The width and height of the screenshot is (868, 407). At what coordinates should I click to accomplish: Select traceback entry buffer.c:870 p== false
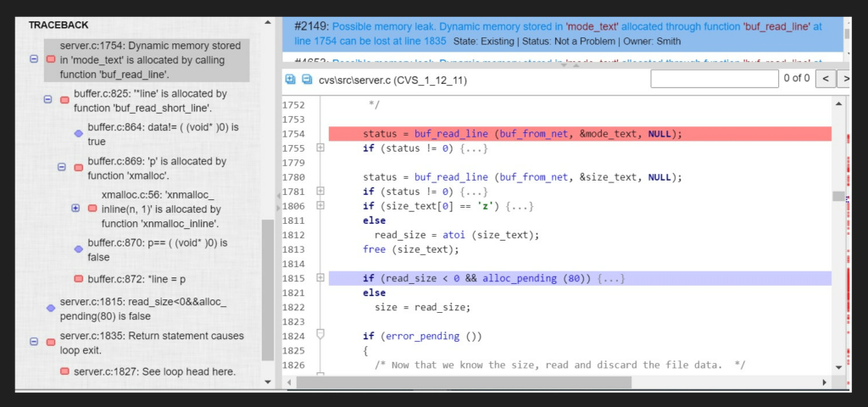pyautogui.click(x=158, y=250)
